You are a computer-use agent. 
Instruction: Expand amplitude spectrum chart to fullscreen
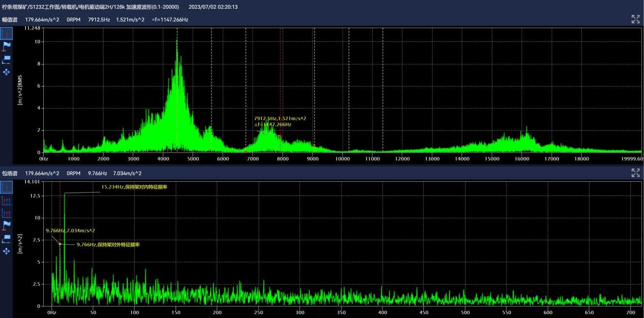click(x=635, y=19)
